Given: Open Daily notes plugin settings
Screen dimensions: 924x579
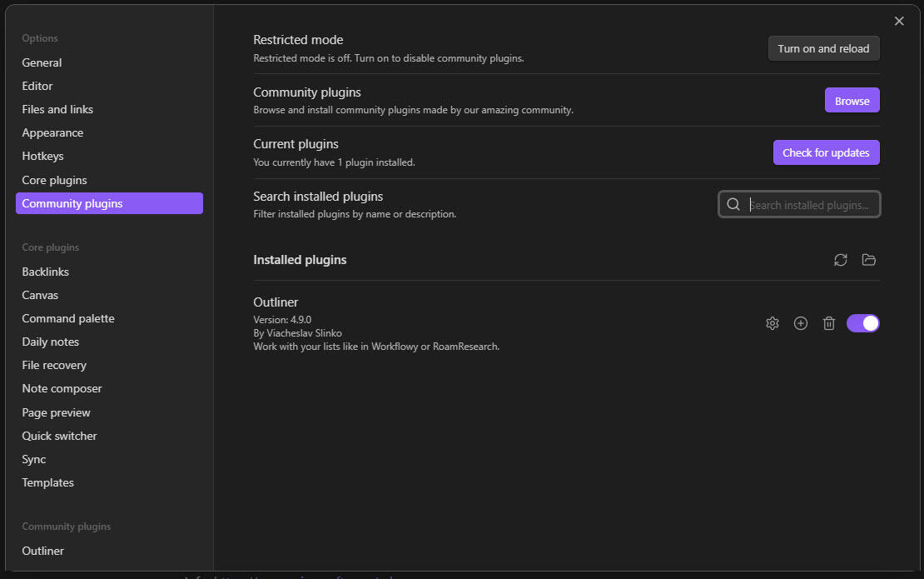Looking at the screenshot, I should tap(51, 342).
